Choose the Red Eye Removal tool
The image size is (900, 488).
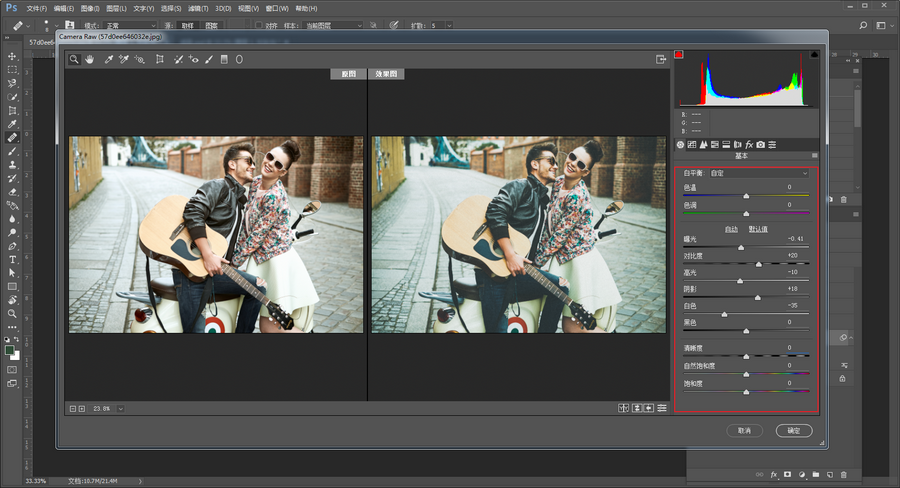coord(194,60)
